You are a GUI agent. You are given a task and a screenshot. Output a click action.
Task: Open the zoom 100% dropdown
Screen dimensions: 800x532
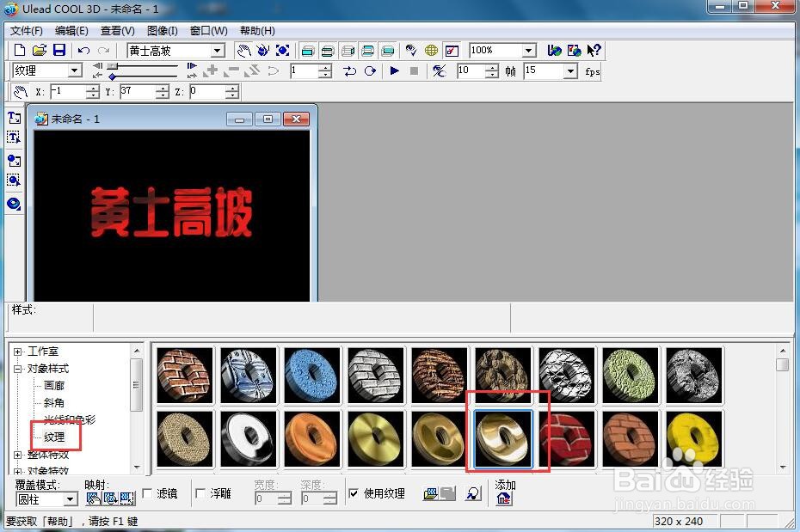(x=529, y=51)
